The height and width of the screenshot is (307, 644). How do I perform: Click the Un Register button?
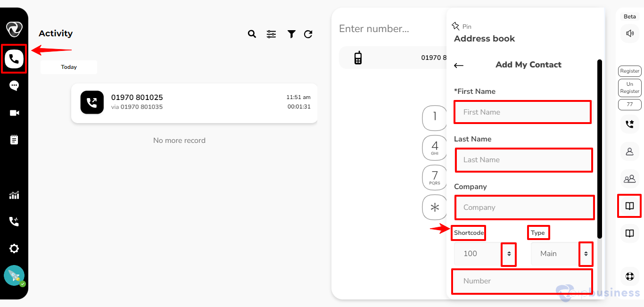click(630, 88)
